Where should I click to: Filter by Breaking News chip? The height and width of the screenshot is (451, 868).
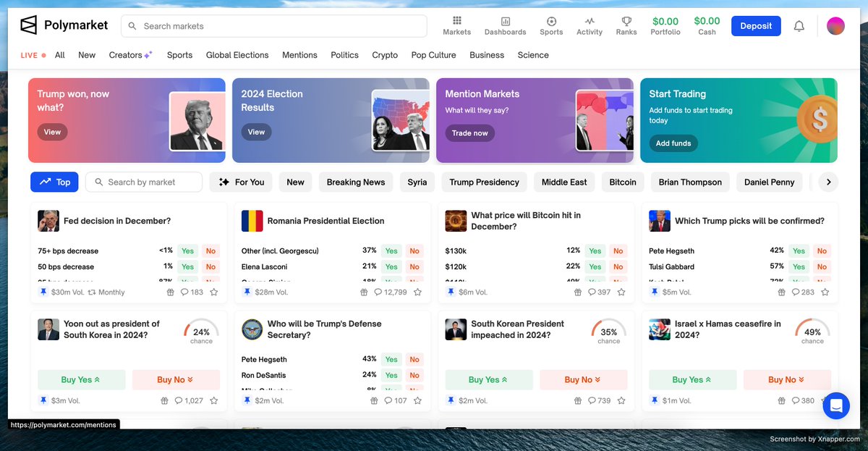click(x=356, y=182)
